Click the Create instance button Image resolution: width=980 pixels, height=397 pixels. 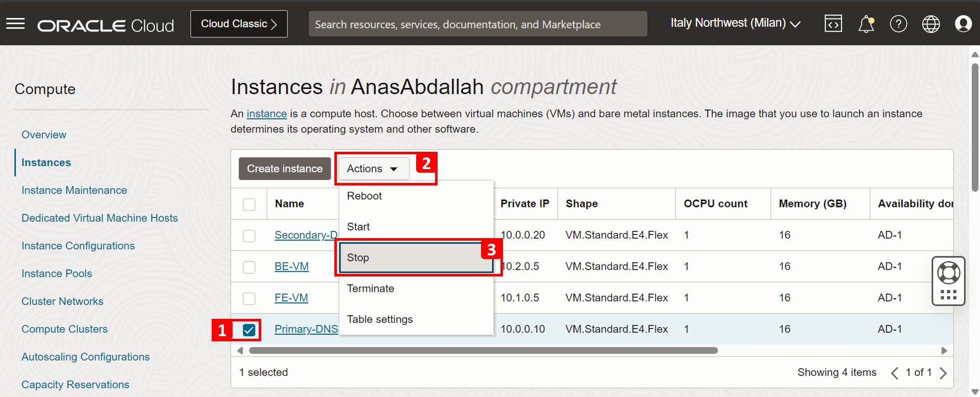click(285, 169)
